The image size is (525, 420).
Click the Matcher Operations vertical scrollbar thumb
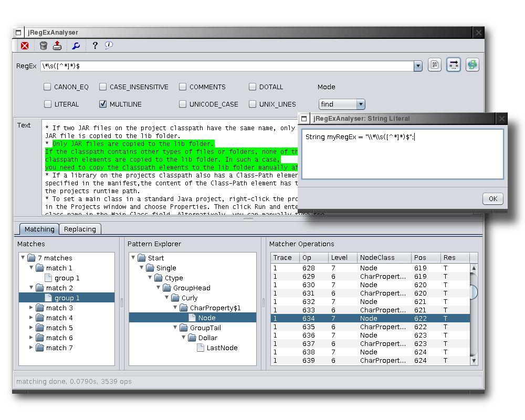coord(474,292)
